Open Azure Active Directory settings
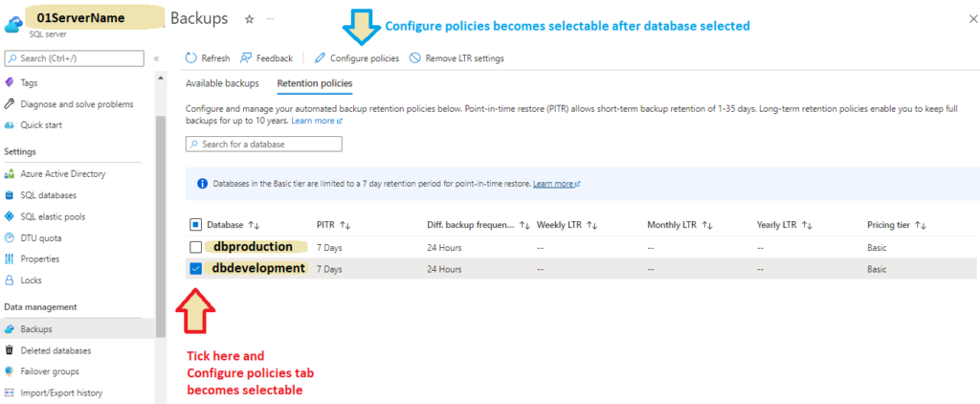Viewport: 980px width, 404px height. click(x=62, y=174)
